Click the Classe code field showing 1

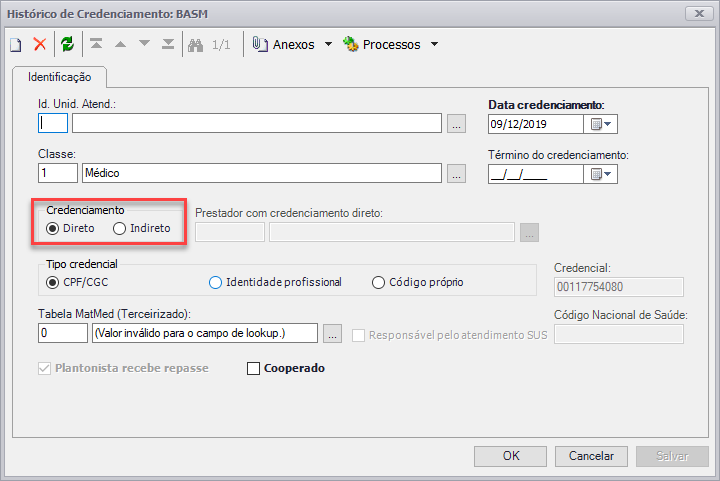pyautogui.click(x=58, y=173)
